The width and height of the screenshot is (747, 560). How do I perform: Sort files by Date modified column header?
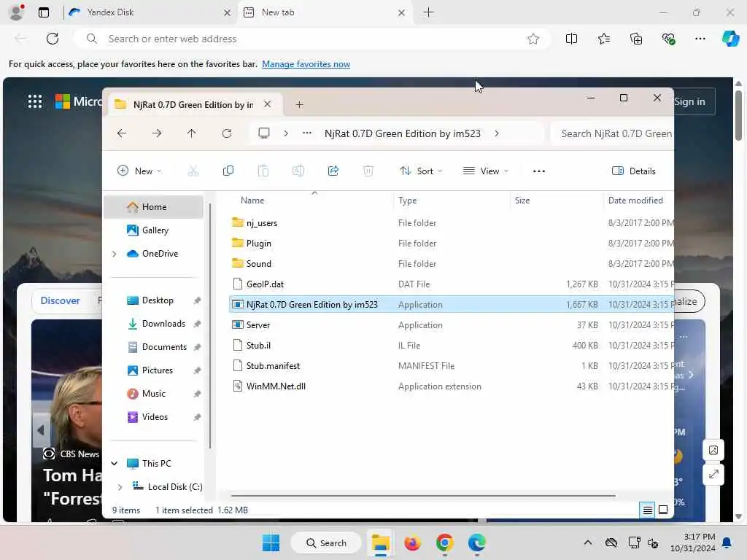(635, 201)
